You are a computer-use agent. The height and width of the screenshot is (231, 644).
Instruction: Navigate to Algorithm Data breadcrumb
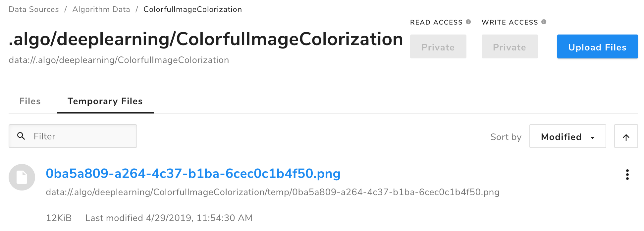(x=101, y=9)
